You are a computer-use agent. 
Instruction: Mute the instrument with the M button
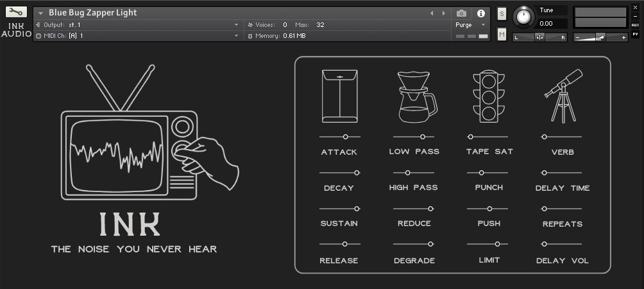[502, 34]
